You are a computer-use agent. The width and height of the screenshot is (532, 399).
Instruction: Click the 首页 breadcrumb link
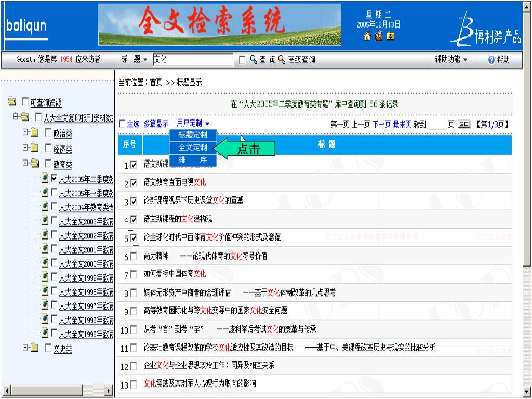pyautogui.click(x=156, y=83)
